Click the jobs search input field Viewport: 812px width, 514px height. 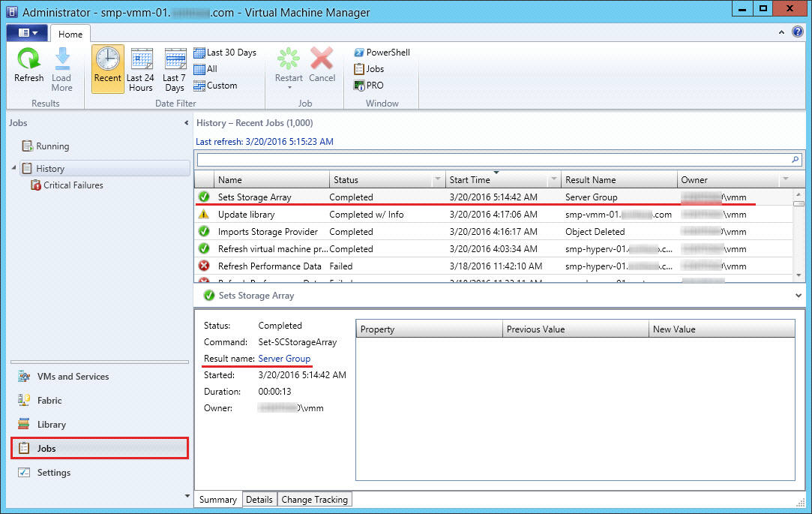click(x=491, y=160)
